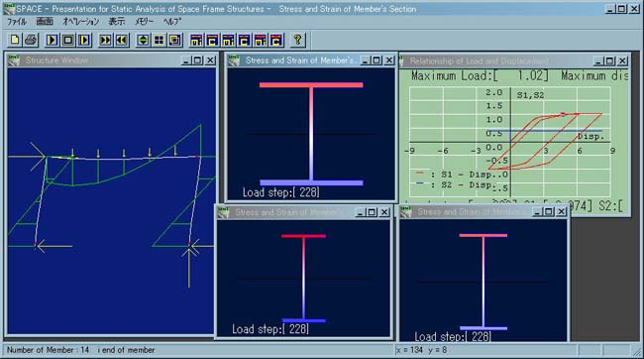Click the green up-down arrows icon

click(x=143, y=40)
